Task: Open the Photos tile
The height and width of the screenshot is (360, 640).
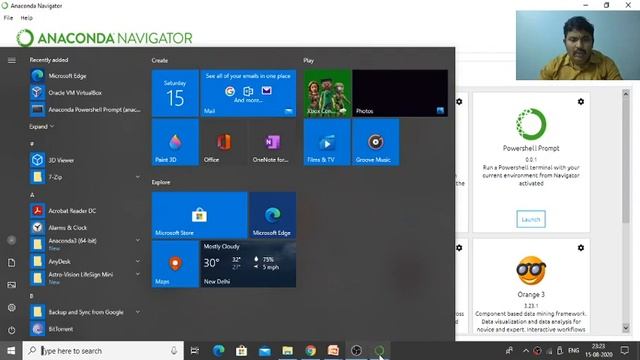Action: point(400,93)
